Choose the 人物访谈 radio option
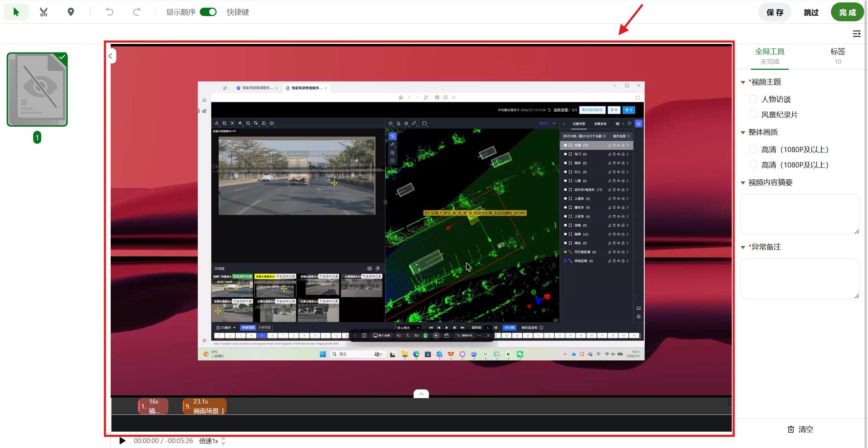This screenshot has height=448, width=868. click(753, 99)
